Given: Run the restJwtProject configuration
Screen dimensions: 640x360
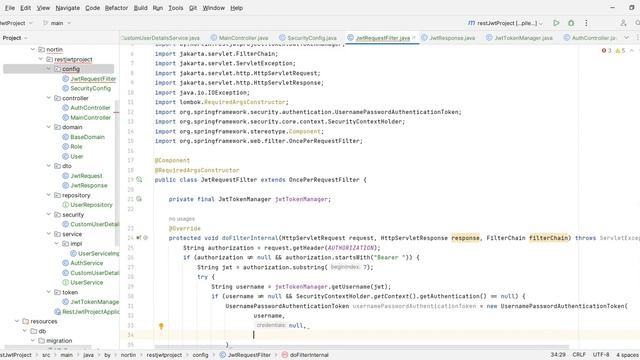Looking at the screenshot, I should (x=556, y=23).
